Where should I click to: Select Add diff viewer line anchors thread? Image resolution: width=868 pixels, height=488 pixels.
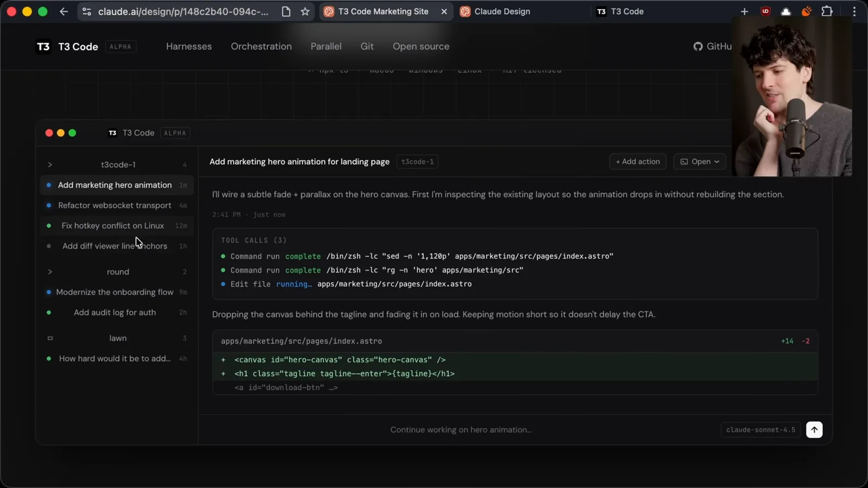[117, 246]
